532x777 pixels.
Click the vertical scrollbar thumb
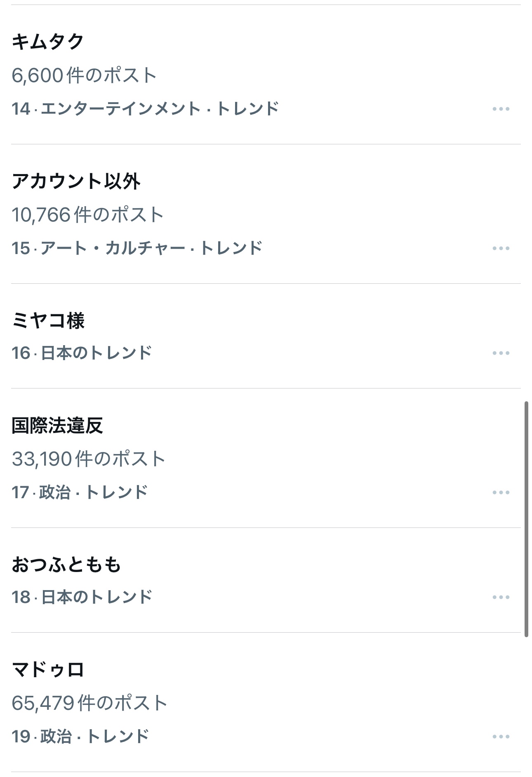(x=526, y=519)
